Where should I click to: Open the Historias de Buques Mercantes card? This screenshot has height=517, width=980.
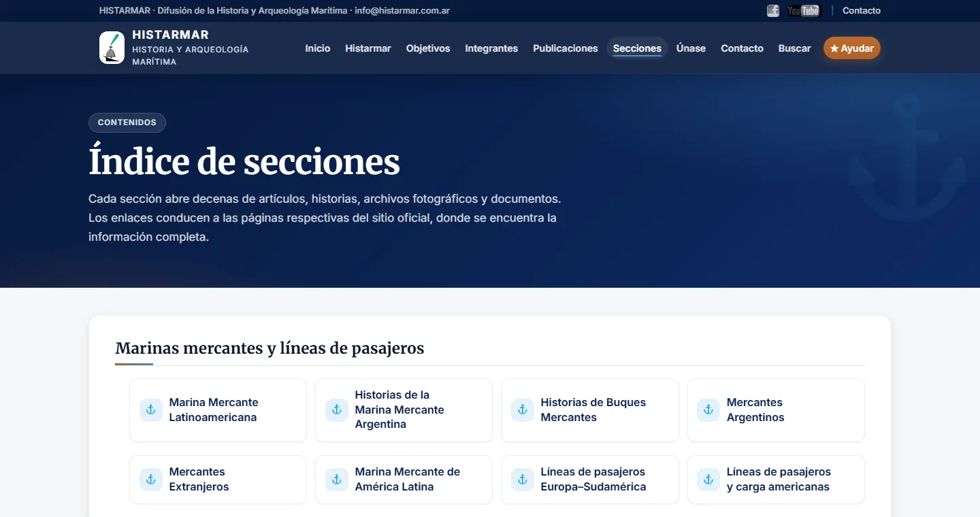(x=590, y=410)
